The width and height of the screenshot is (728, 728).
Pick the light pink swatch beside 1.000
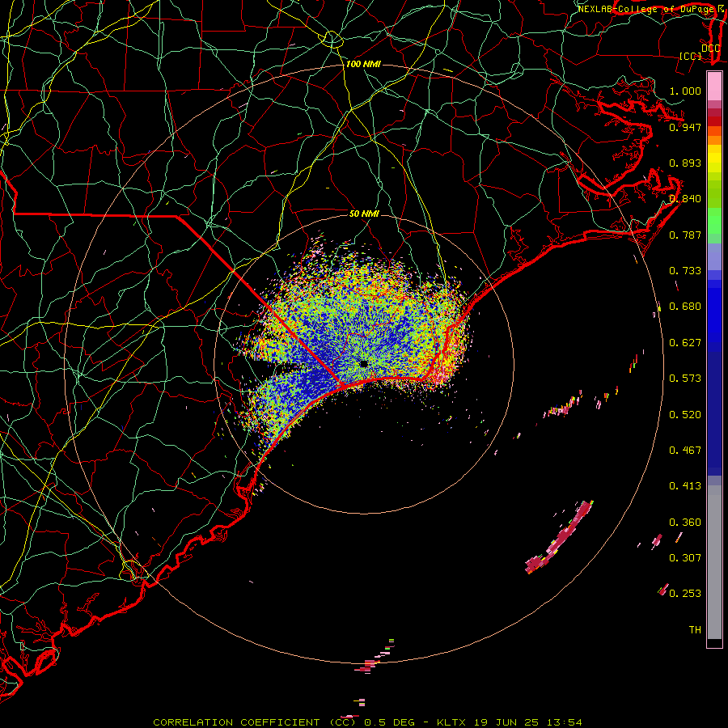click(714, 87)
